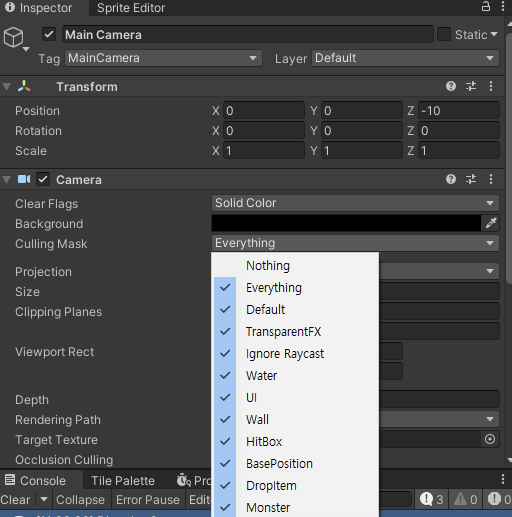Click Scale Z value field
The image size is (512, 517).
459,150
